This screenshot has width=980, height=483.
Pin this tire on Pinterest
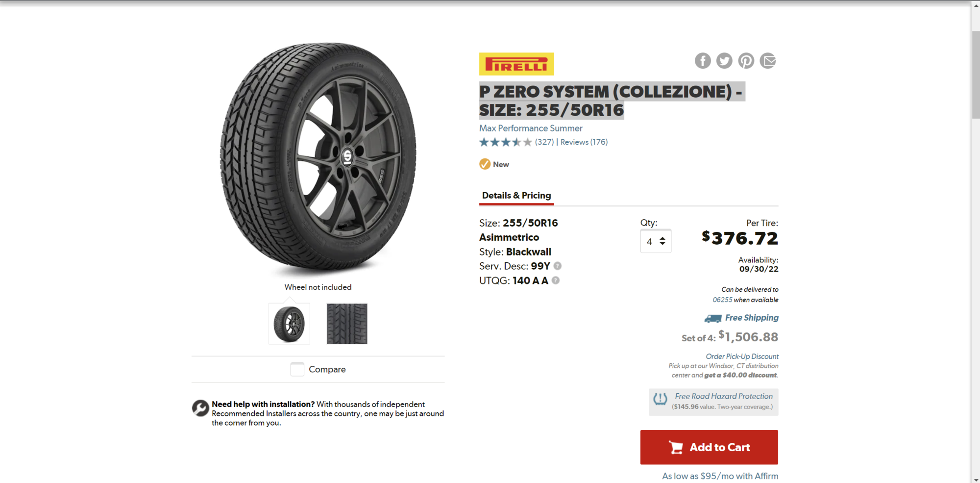pos(746,61)
